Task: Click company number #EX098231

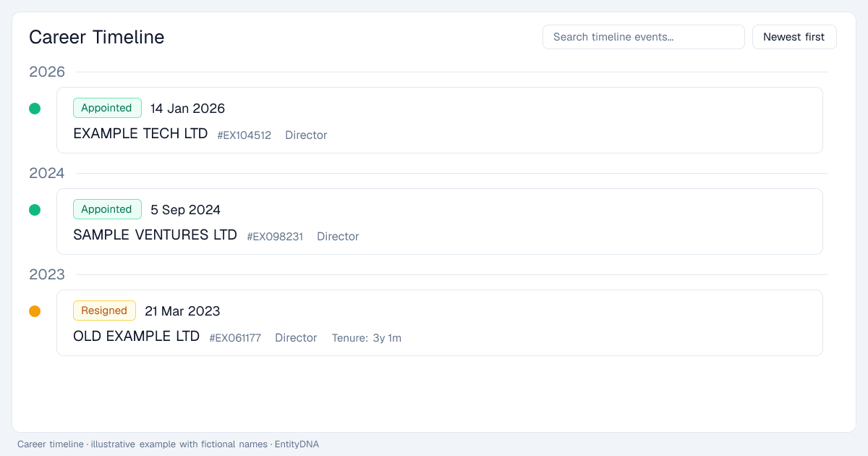Action: pyautogui.click(x=275, y=237)
